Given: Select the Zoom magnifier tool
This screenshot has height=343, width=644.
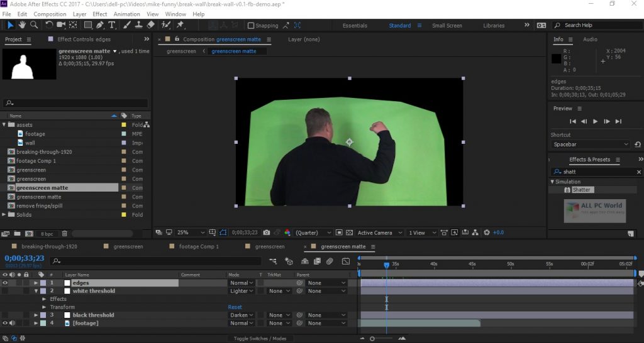Looking at the screenshot, I should pos(34,25).
